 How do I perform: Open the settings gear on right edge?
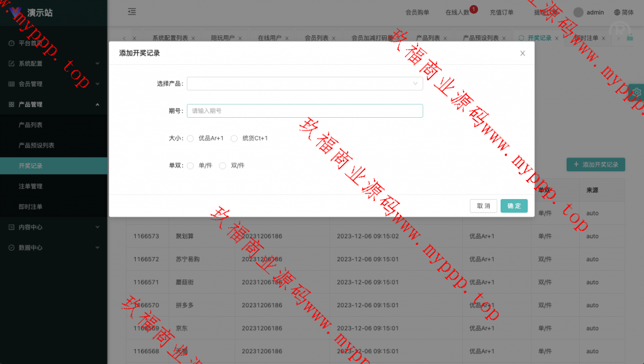637,92
